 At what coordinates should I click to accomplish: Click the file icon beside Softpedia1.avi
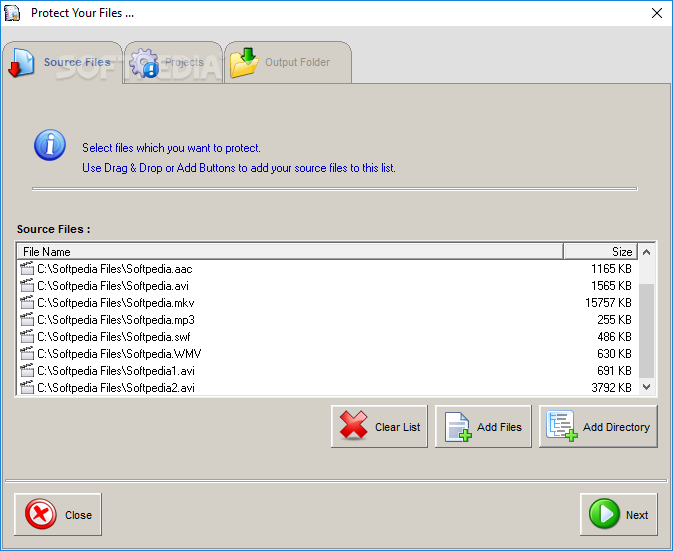[x=27, y=371]
